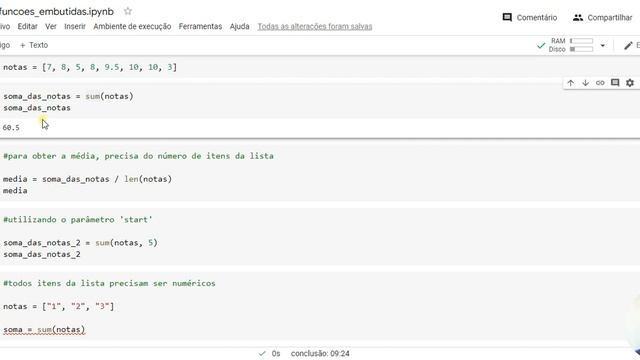Expand the runtime connection dropdown arrow
The image size is (640, 360).
click(x=602, y=45)
